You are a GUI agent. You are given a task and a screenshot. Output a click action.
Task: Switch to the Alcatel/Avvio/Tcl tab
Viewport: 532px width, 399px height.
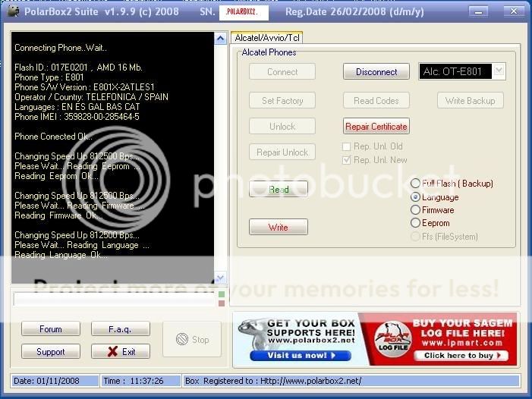tap(266, 38)
